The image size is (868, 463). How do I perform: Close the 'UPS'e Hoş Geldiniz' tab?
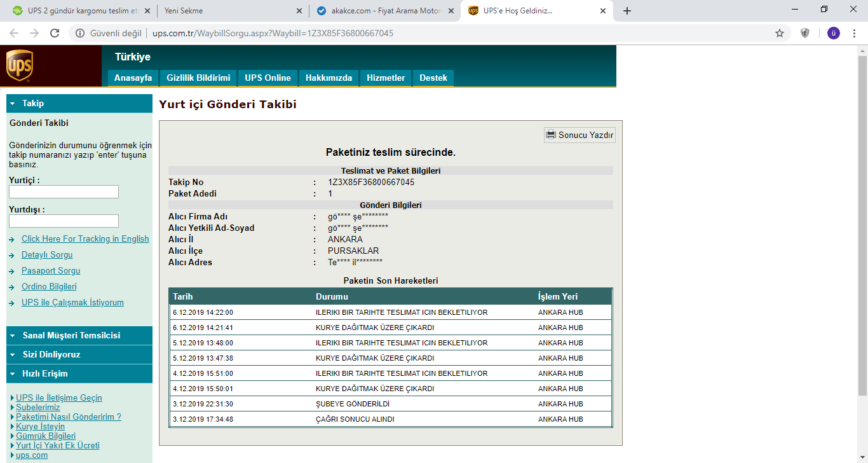tap(603, 11)
